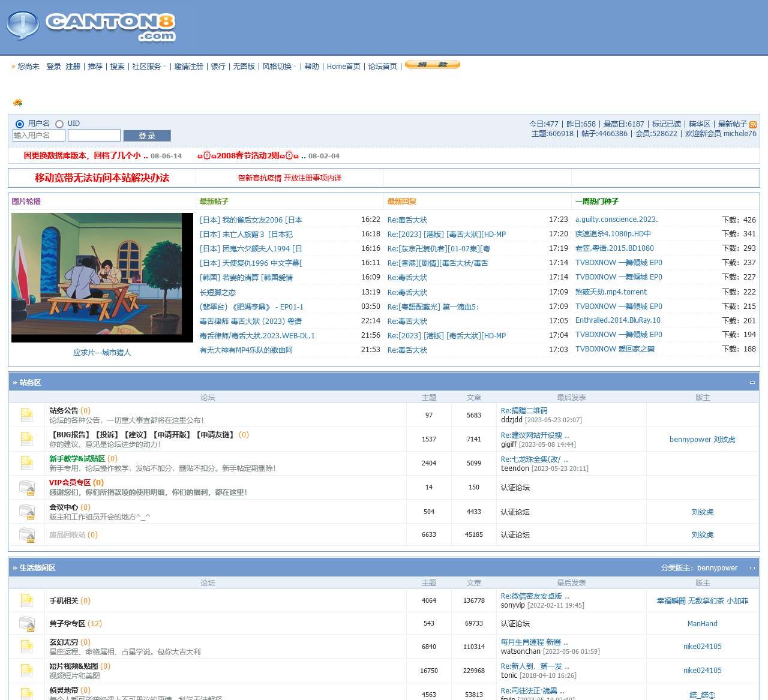
Task: Click the folder icon beside 站务公告
Action: (x=26, y=414)
